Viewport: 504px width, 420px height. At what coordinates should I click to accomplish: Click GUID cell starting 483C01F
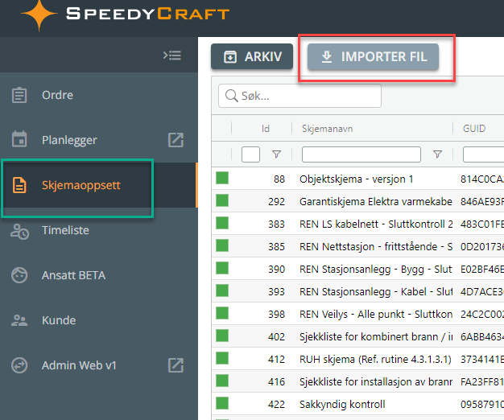[x=482, y=224]
